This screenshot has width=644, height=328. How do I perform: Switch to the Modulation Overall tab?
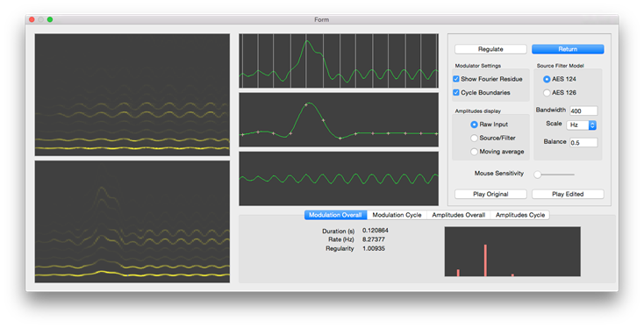(x=335, y=215)
